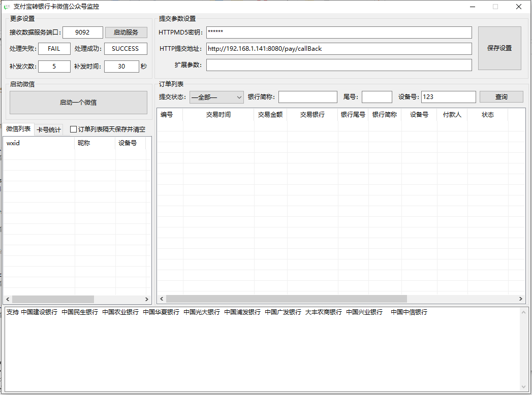Click the HTTPMD5密钥 input field
Viewport: 532px width, 395px height.
tap(338, 32)
